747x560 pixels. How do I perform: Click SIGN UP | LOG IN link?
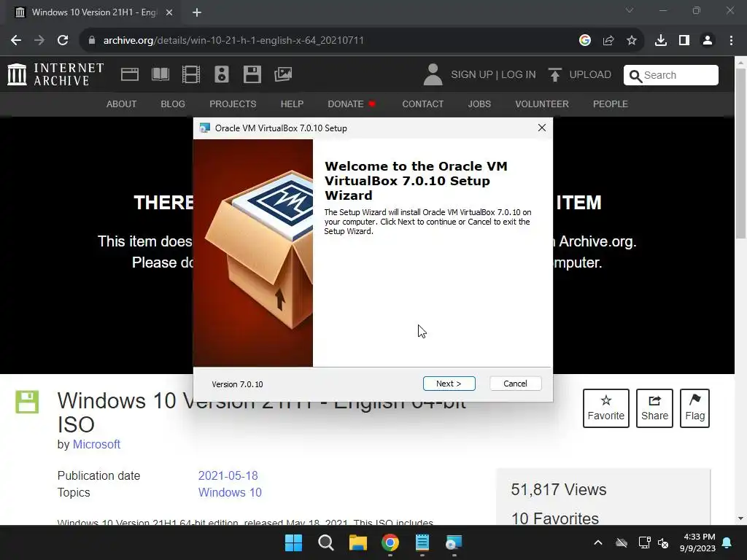click(493, 75)
